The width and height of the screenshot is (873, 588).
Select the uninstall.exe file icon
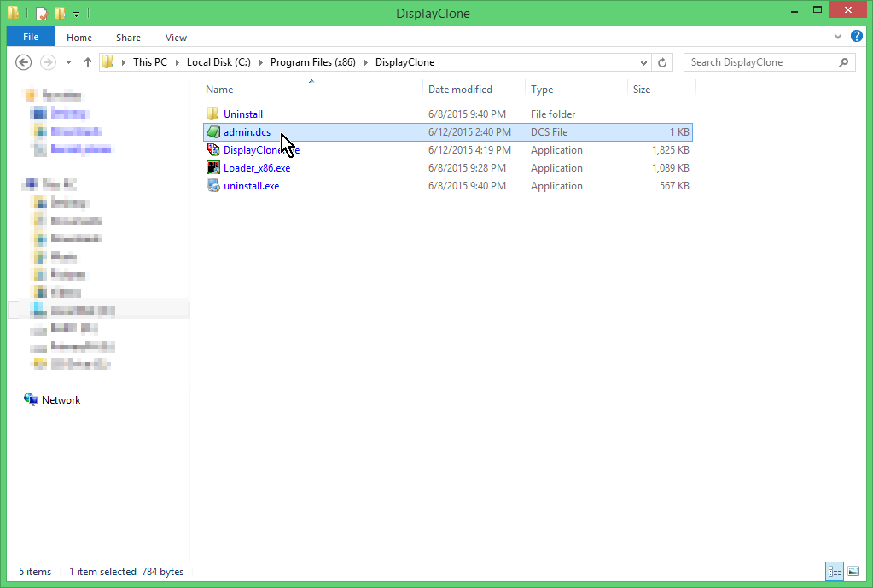(212, 185)
